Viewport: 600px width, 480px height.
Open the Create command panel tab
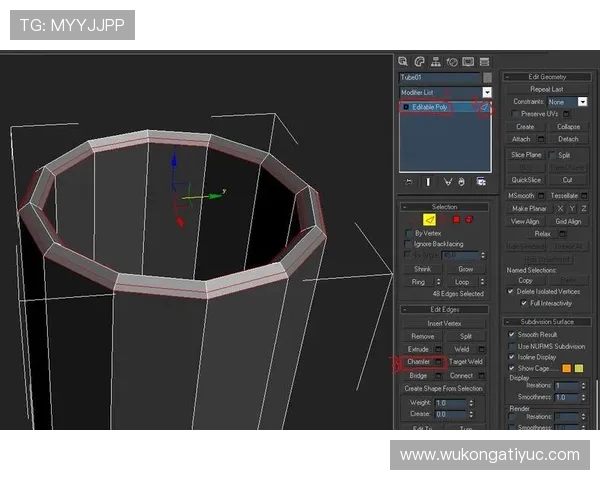(x=403, y=61)
